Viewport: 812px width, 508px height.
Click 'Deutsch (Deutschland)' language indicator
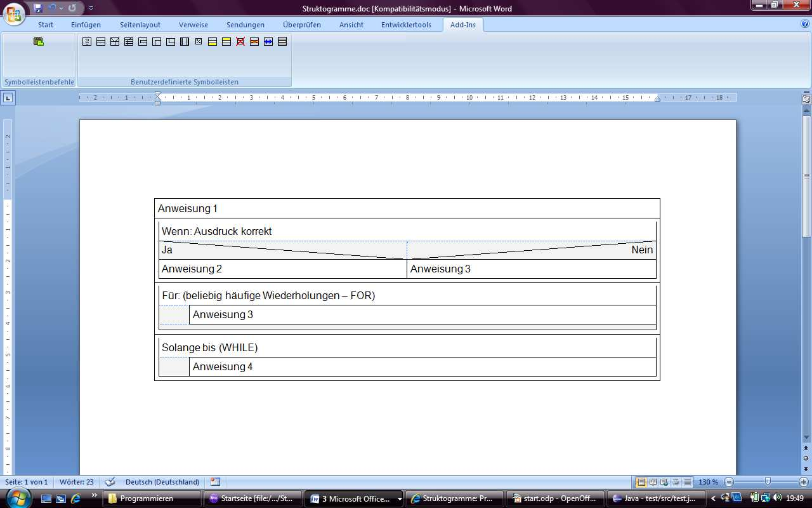(x=162, y=482)
